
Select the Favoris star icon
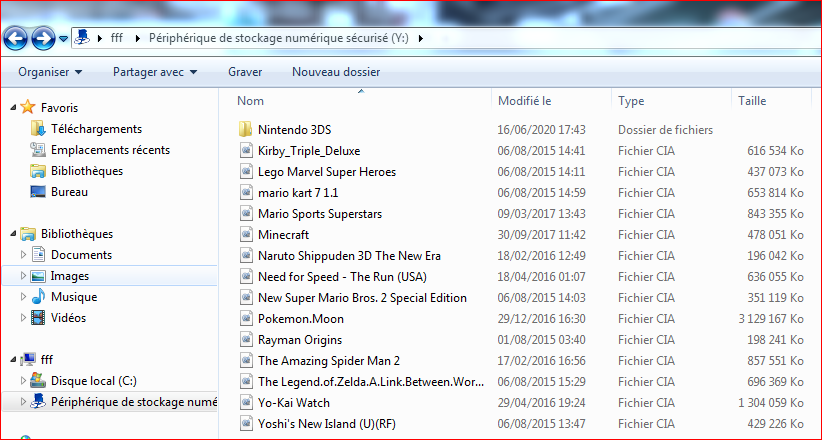(x=28, y=108)
